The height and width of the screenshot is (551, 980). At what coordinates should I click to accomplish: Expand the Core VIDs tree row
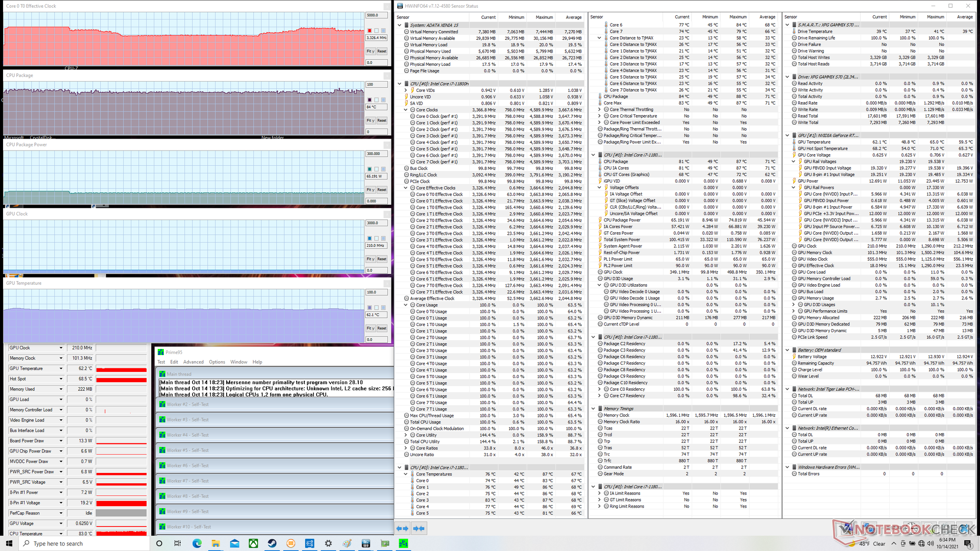(406, 90)
